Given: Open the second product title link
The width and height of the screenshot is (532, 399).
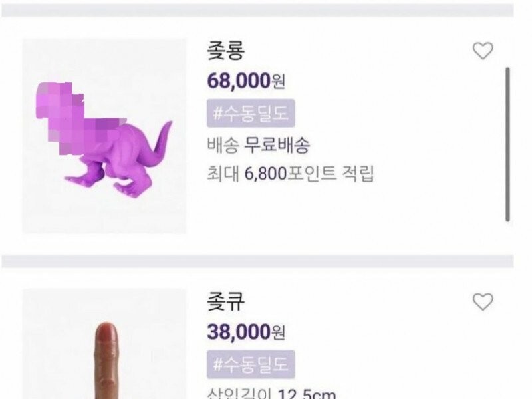Looking at the screenshot, I should pos(225,301).
